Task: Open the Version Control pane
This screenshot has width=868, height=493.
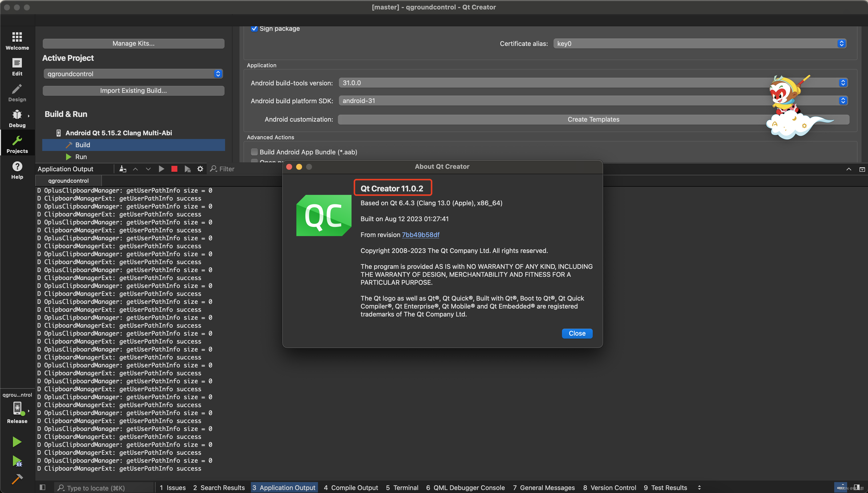Action: pos(609,488)
